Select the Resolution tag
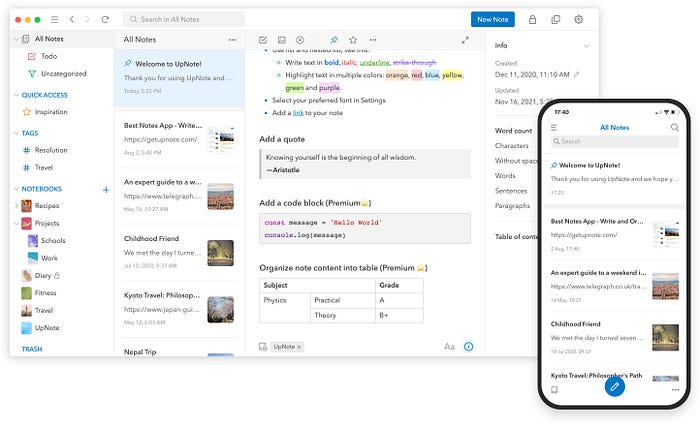The image size is (700, 424). point(51,150)
